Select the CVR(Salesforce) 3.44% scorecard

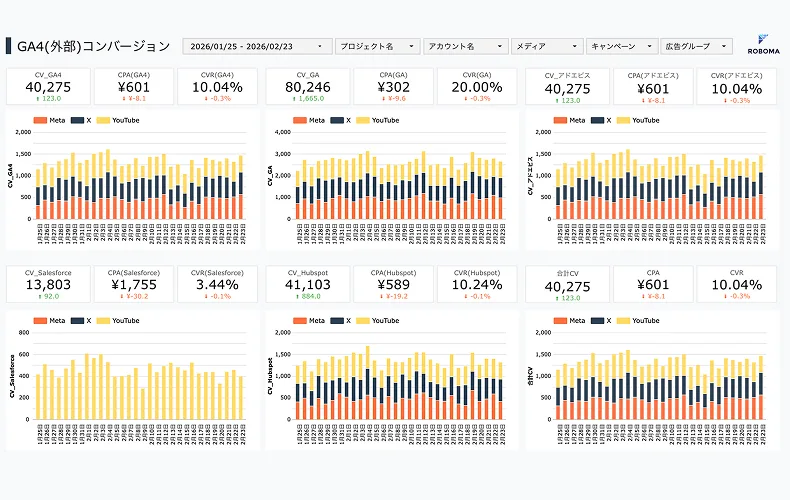(217, 285)
